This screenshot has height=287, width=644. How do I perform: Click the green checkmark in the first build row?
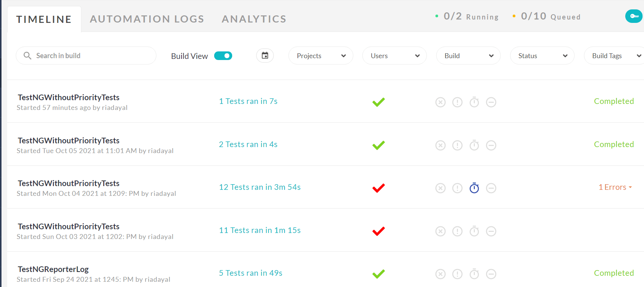pyautogui.click(x=378, y=102)
